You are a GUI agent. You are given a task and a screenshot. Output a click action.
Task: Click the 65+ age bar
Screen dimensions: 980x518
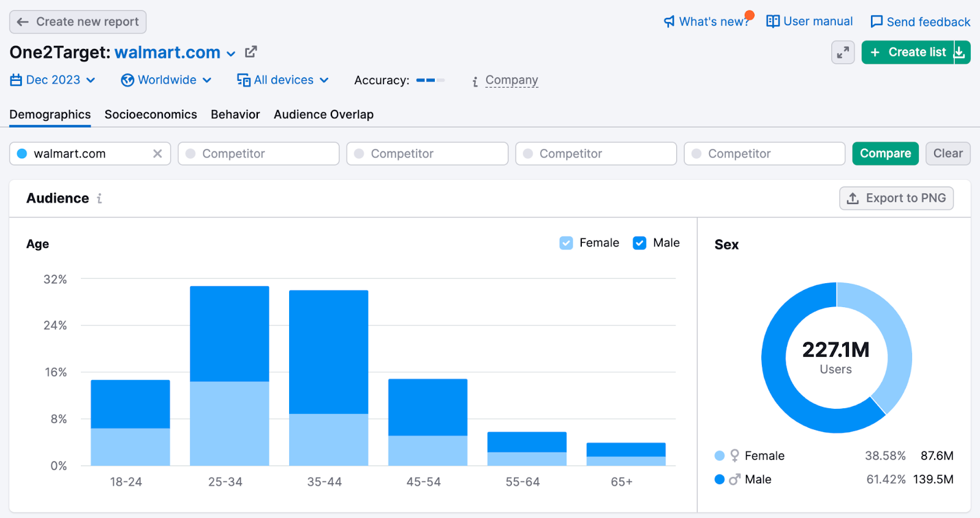point(626,454)
